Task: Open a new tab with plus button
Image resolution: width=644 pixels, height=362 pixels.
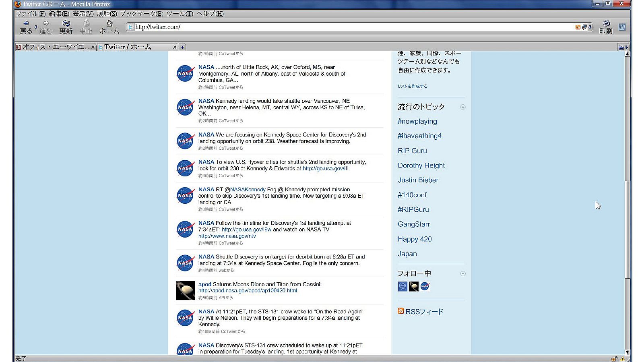Action: [x=182, y=47]
